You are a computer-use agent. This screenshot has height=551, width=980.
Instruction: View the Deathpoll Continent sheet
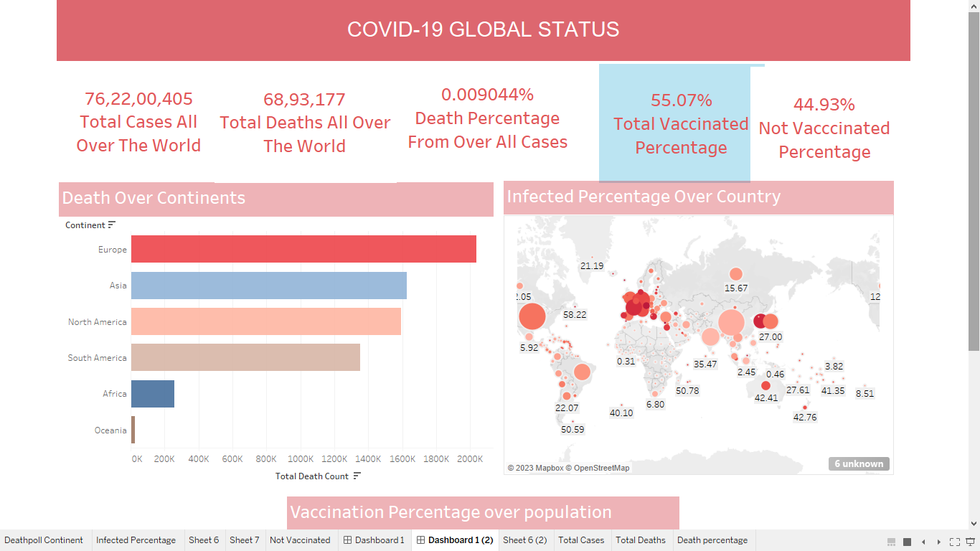coord(44,540)
